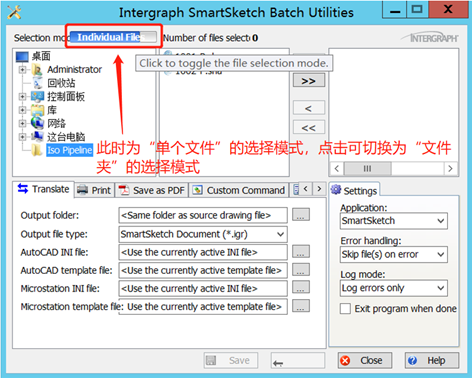Viewport: 472px width, 378px height.
Task: Click the < remove selected file button
Action: [309, 108]
